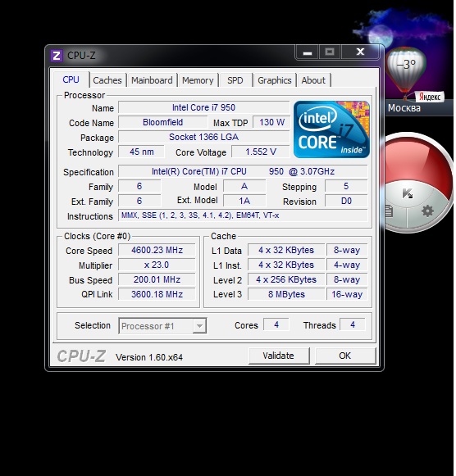Screen dimensions: 456x476
Task: Expand the Processor #1 selection dropdown
Action: pos(199,326)
